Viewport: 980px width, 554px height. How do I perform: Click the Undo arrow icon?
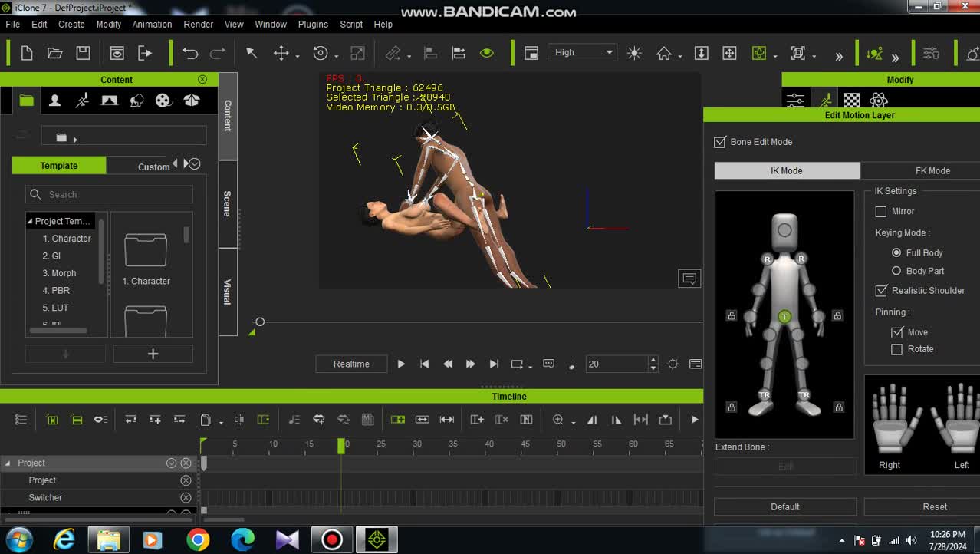click(x=190, y=53)
